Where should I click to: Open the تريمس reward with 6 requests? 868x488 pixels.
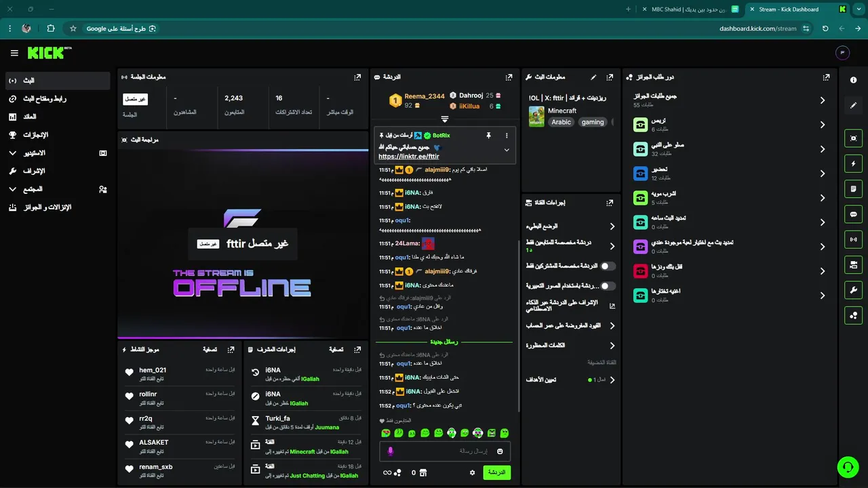click(729, 125)
